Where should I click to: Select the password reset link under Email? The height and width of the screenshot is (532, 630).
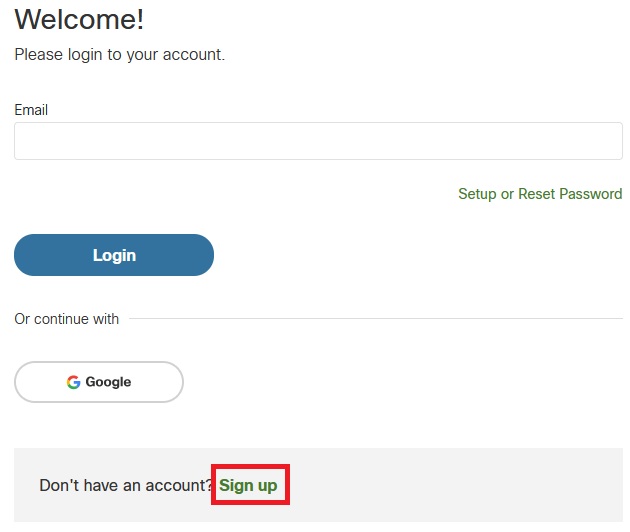tap(540, 194)
